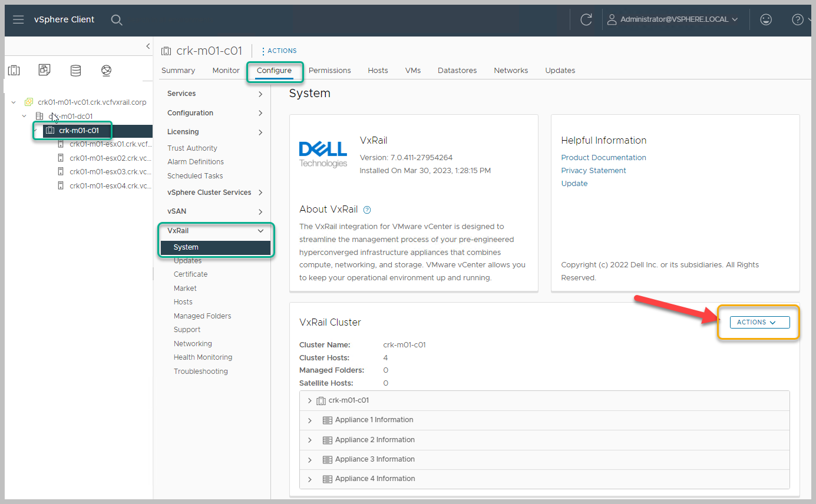
Task: Switch to Networking inventory view
Action: tap(106, 71)
